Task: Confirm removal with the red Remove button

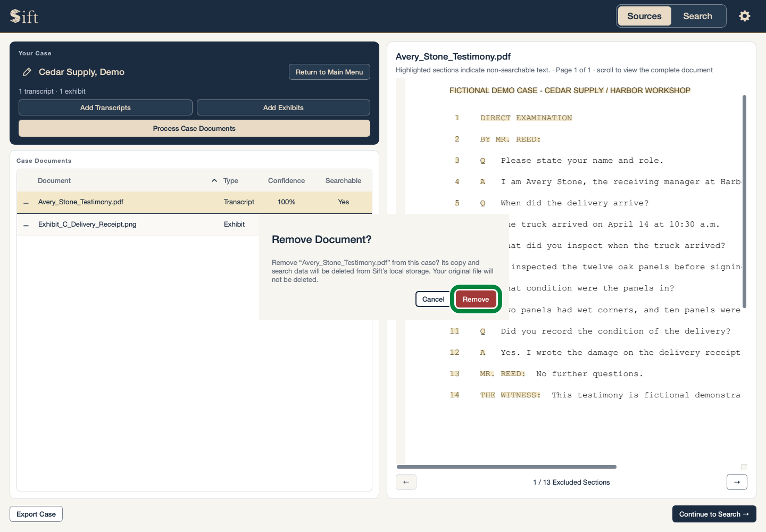Action: coord(476,299)
